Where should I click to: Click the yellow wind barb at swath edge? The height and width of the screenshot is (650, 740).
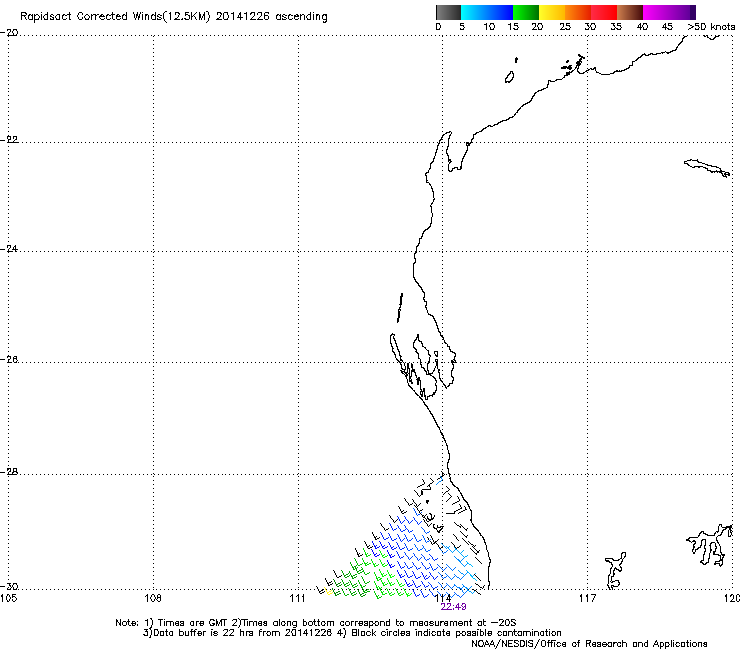(328, 592)
